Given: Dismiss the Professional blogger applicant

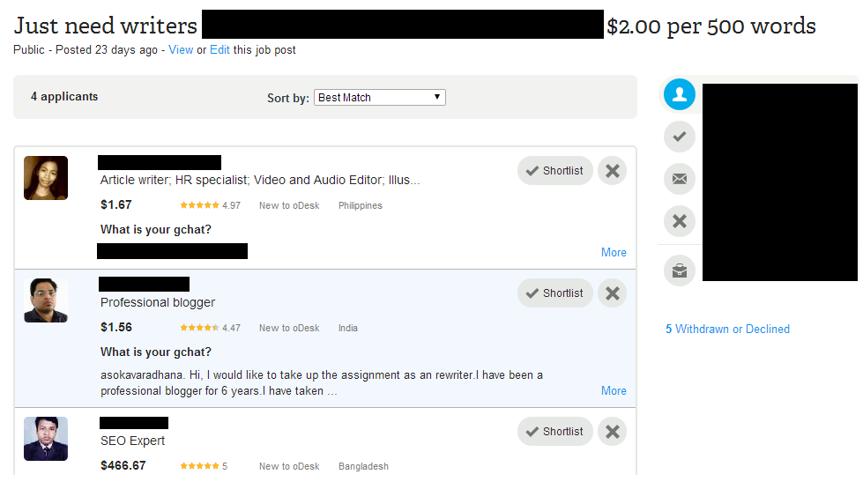Looking at the screenshot, I should point(613,293).
